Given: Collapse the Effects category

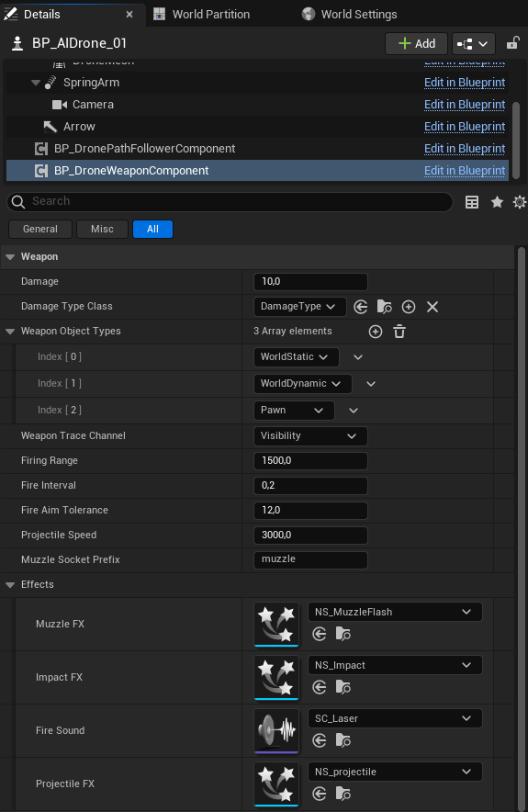Looking at the screenshot, I should [10, 585].
